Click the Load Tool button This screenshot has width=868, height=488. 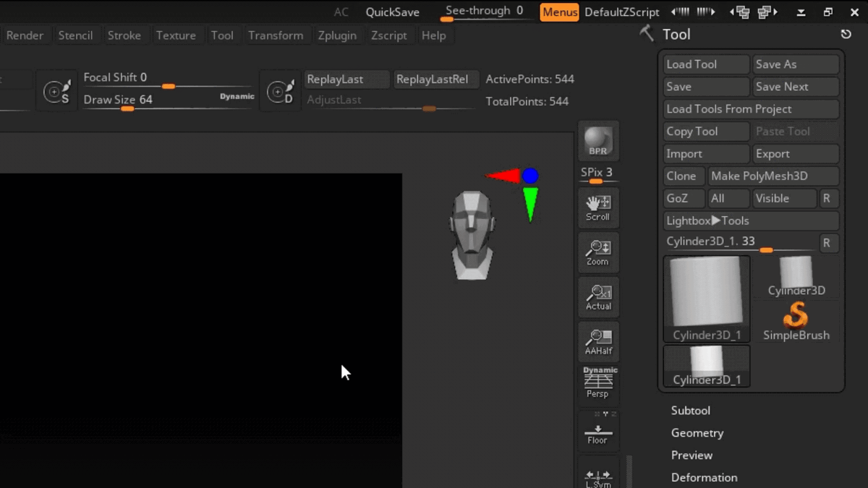pos(707,64)
